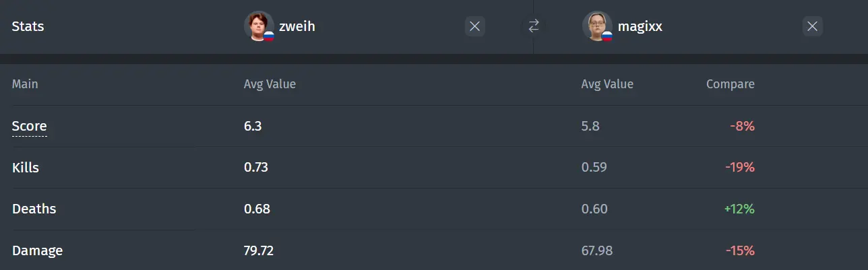Click the zweih player name
Viewport: 868px width, 270px height.
tap(297, 27)
